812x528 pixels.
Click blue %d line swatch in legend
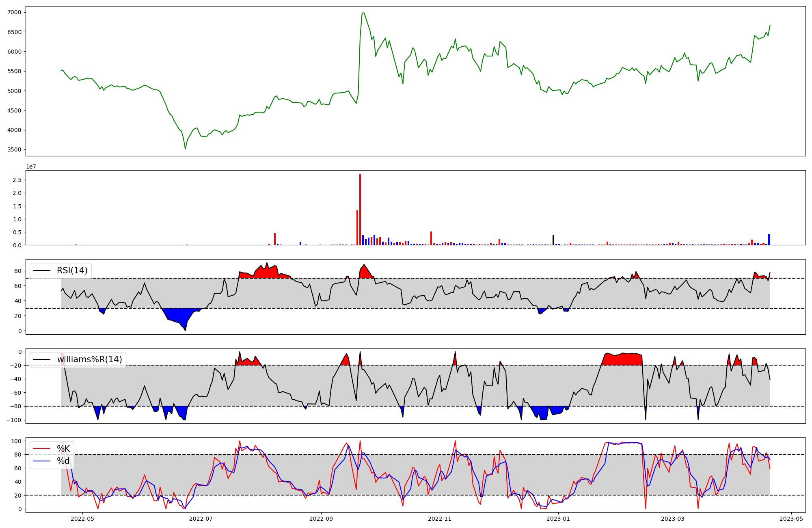coord(41,461)
